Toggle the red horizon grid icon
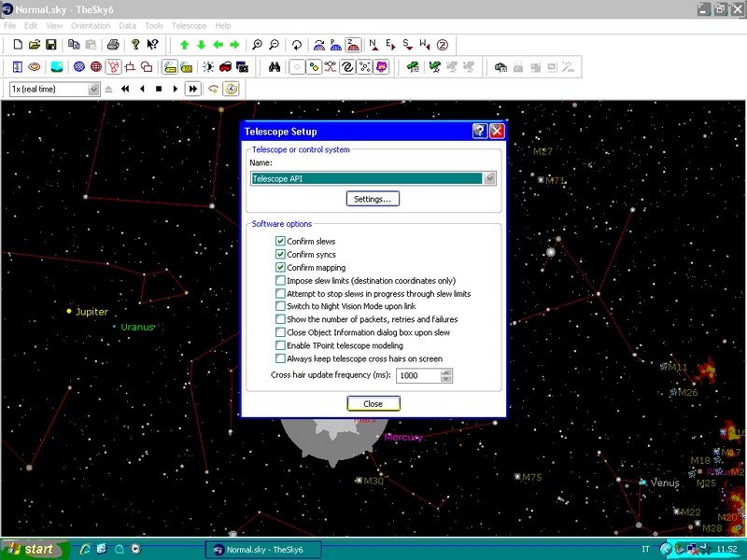This screenshot has height=560, width=747. [96, 67]
